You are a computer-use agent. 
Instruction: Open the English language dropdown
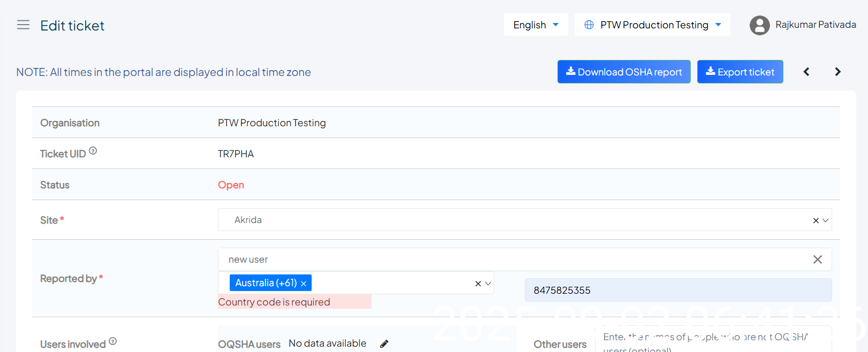point(535,25)
